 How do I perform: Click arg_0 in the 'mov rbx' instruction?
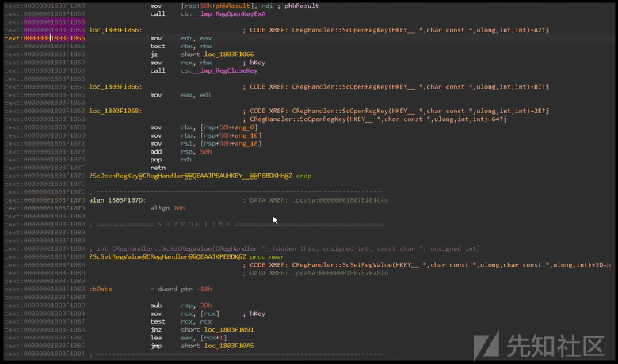[246, 127]
